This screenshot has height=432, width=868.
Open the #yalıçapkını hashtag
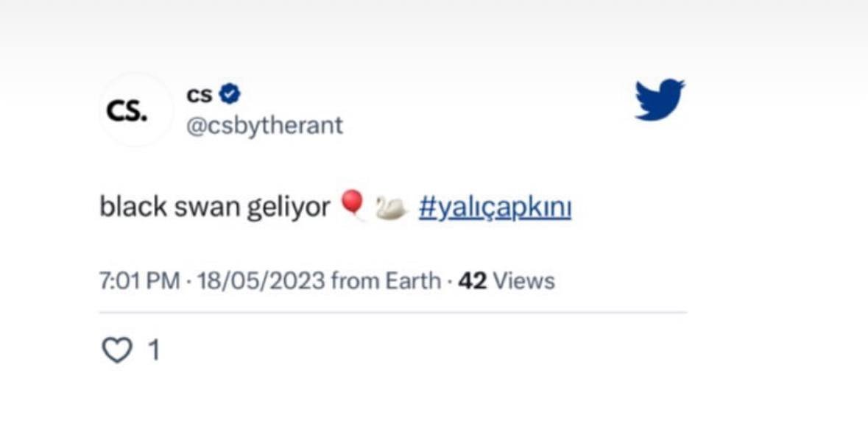point(495,208)
